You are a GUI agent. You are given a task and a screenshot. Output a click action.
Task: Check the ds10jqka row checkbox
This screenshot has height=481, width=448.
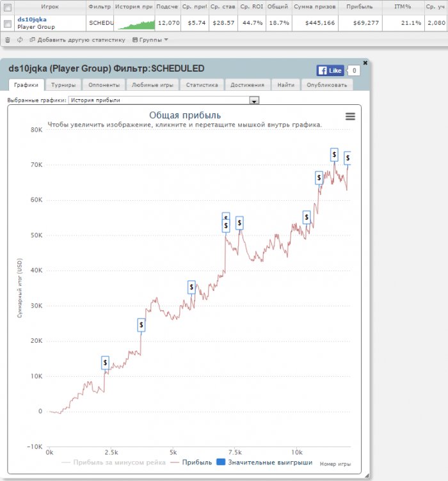pos(8,24)
